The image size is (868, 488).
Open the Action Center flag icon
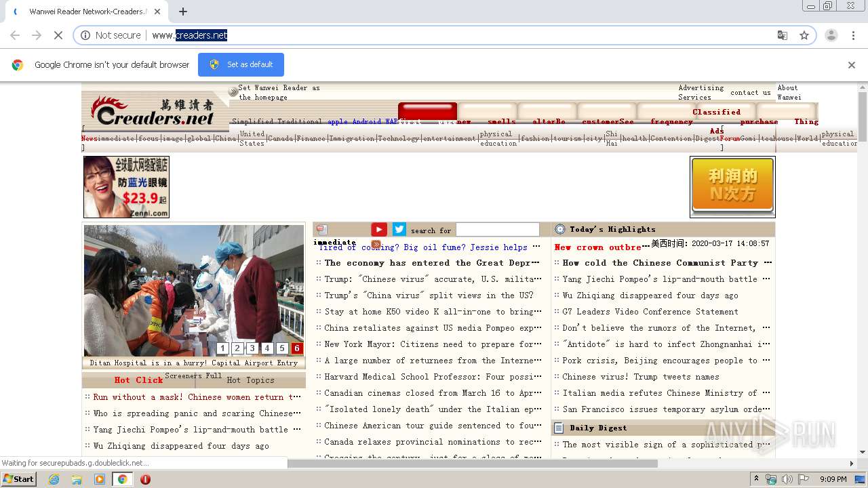[802, 479]
